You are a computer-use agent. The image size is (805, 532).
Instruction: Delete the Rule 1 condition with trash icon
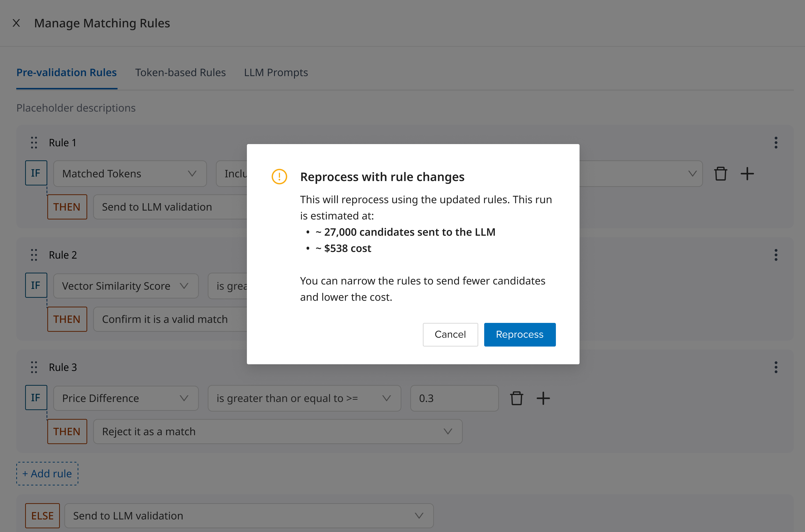tap(720, 174)
